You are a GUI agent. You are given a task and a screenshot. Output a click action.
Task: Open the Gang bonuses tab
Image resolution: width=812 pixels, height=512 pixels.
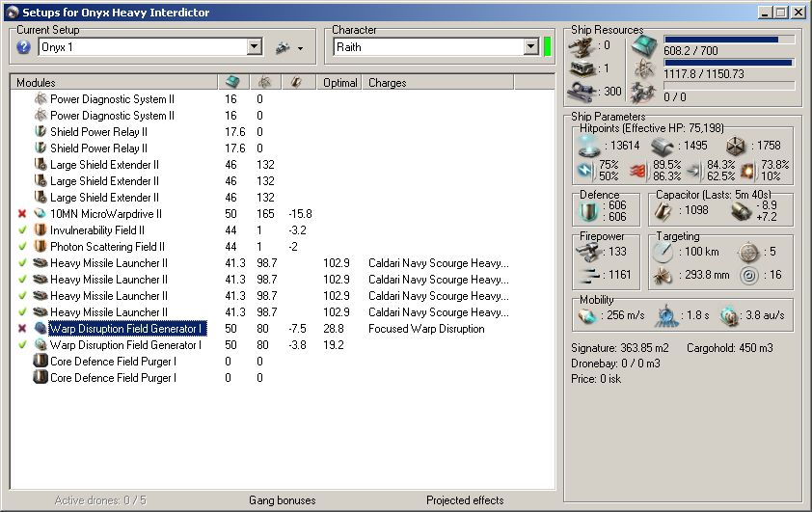pos(284,500)
